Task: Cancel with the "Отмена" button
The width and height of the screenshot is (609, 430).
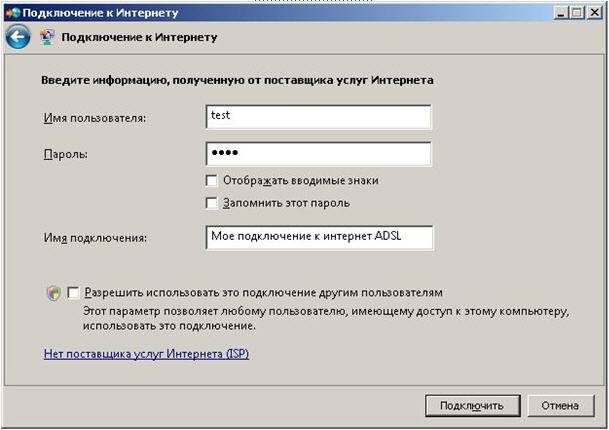Action: pyautogui.click(x=560, y=406)
